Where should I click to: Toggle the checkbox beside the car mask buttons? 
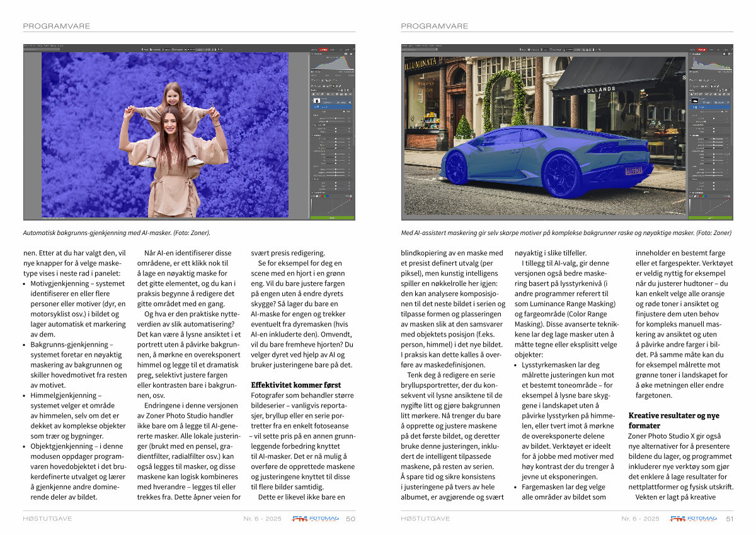(729, 101)
